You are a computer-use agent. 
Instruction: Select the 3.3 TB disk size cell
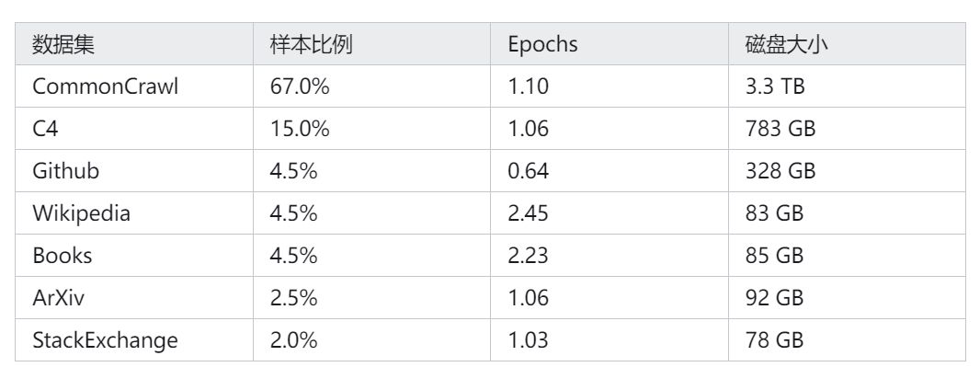847,86
